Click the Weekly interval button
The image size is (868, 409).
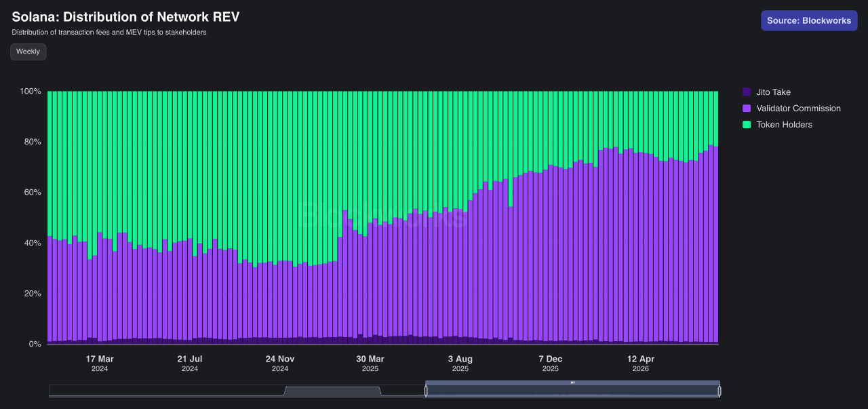[x=28, y=52]
